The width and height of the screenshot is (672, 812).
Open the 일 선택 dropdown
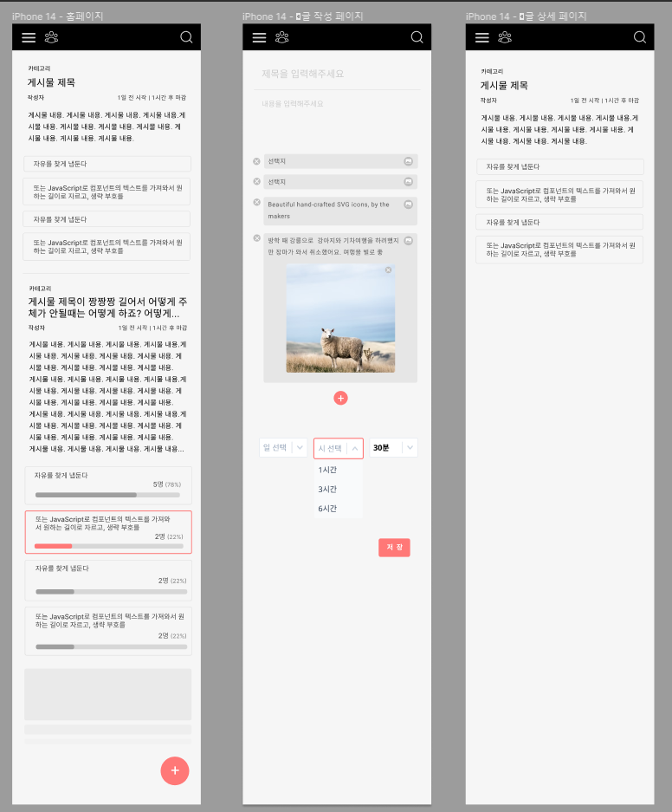(x=283, y=447)
